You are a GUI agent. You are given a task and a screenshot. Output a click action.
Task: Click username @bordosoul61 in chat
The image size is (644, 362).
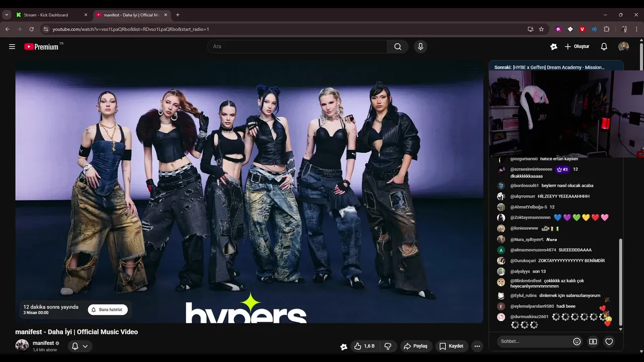coord(524,186)
